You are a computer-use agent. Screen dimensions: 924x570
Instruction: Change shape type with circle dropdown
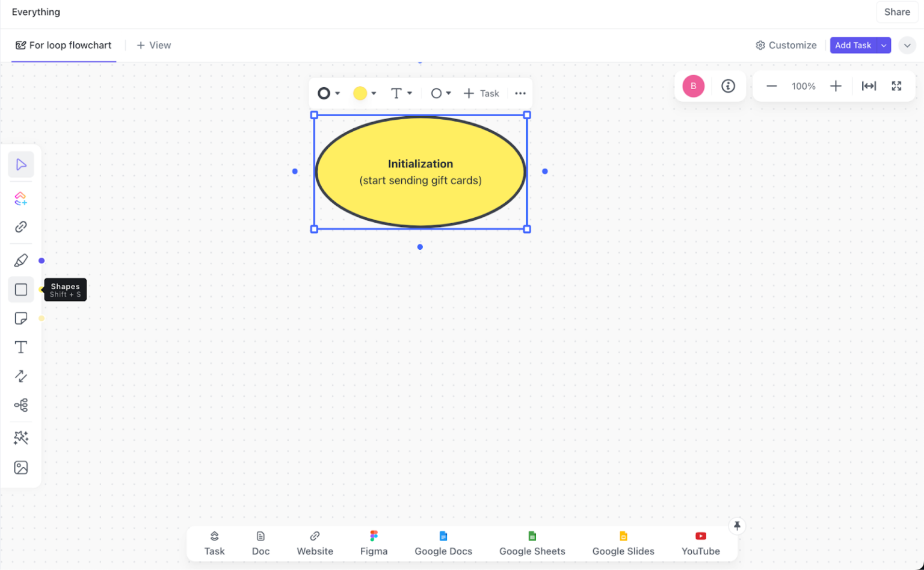pyautogui.click(x=441, y=93)
